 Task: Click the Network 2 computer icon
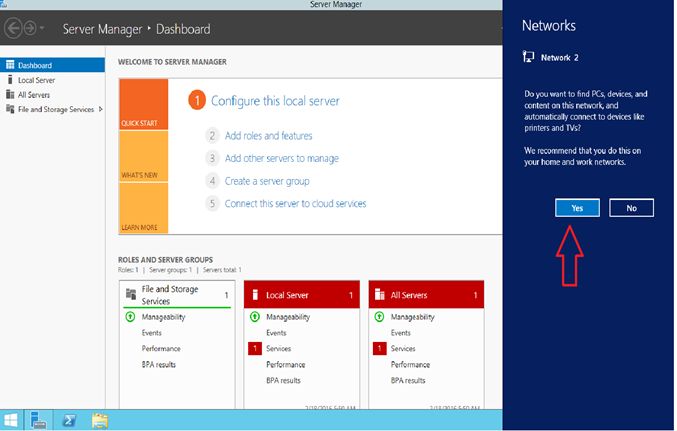(528, 57)
